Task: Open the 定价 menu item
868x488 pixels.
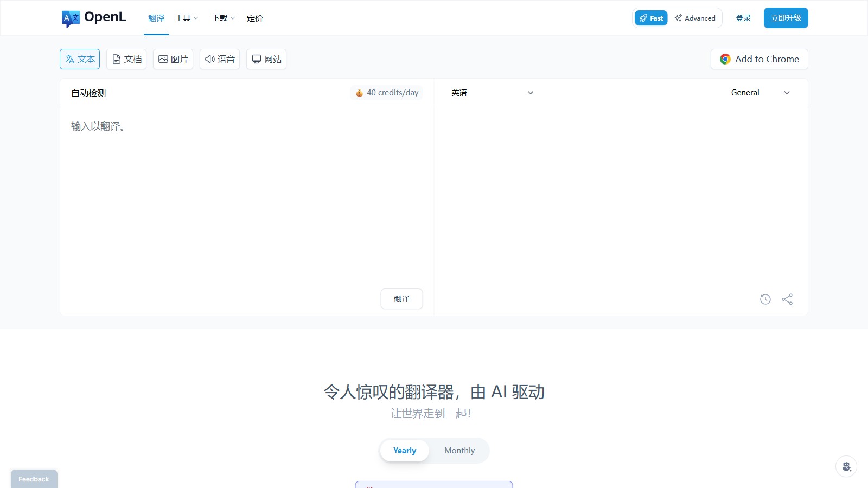Action: click(x=255, y=18)
